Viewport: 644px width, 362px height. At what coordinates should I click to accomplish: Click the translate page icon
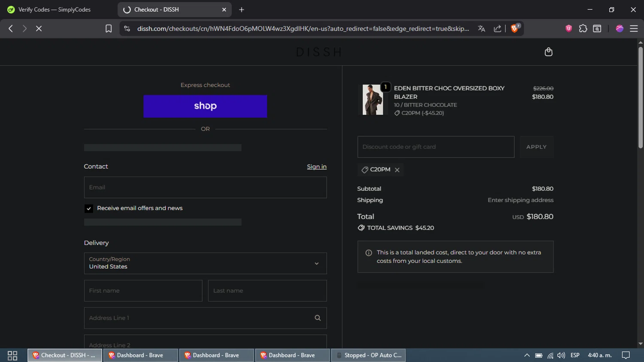tap(481, 28)
